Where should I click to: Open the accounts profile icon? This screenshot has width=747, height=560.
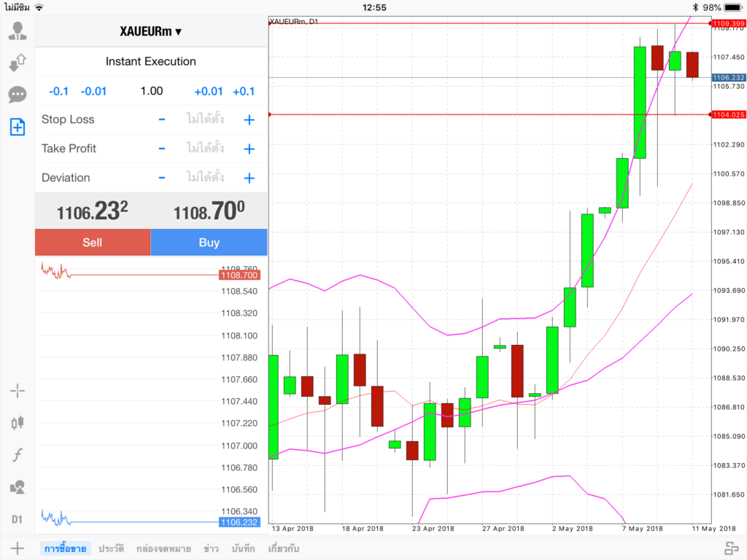click(18, 31)
